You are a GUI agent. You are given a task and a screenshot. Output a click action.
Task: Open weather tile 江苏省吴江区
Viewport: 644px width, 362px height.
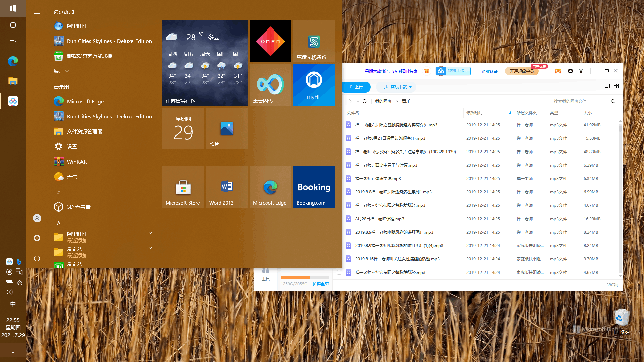pos(205,63)
